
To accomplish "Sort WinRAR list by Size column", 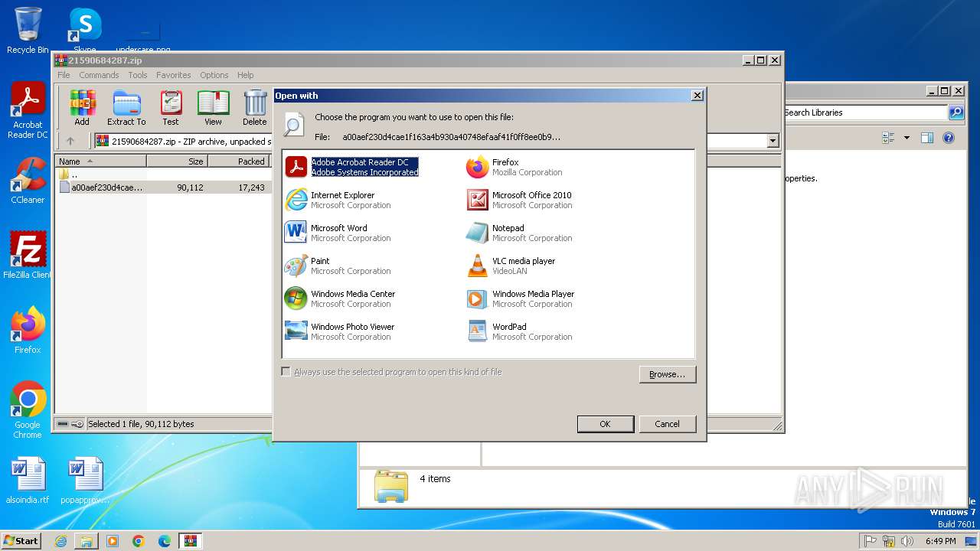I will [x=177, y=161].
